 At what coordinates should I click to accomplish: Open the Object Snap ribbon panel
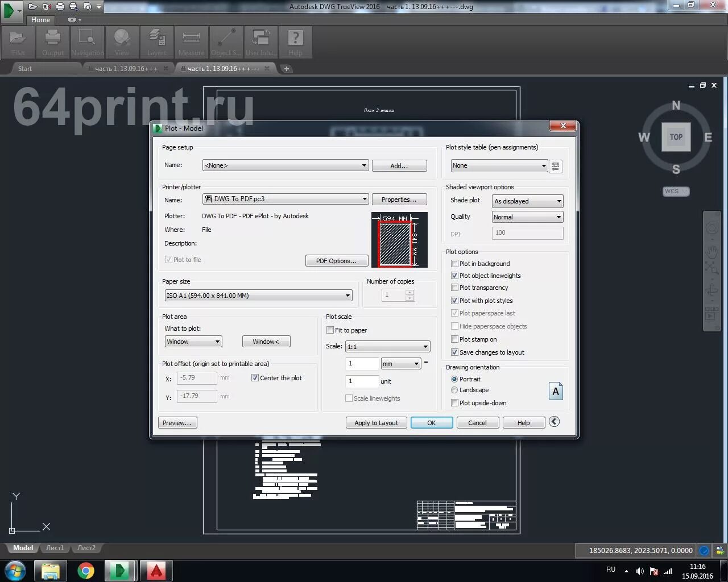point(226,42)
